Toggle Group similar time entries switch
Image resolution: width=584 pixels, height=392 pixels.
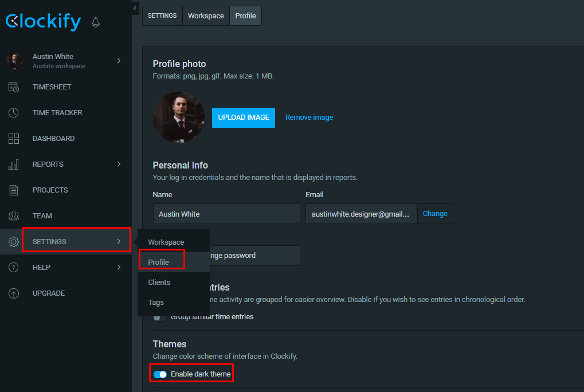[160, 317]
